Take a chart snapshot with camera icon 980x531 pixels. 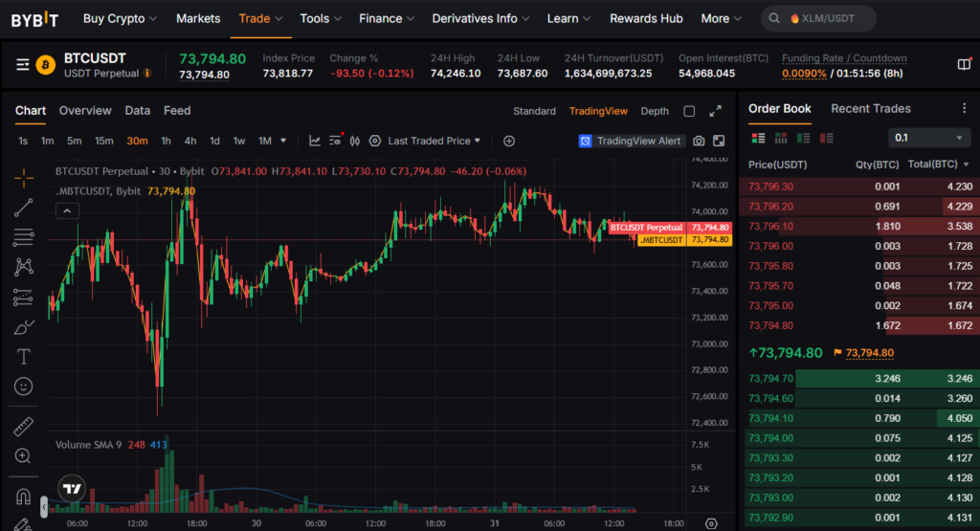click(699, 142)
